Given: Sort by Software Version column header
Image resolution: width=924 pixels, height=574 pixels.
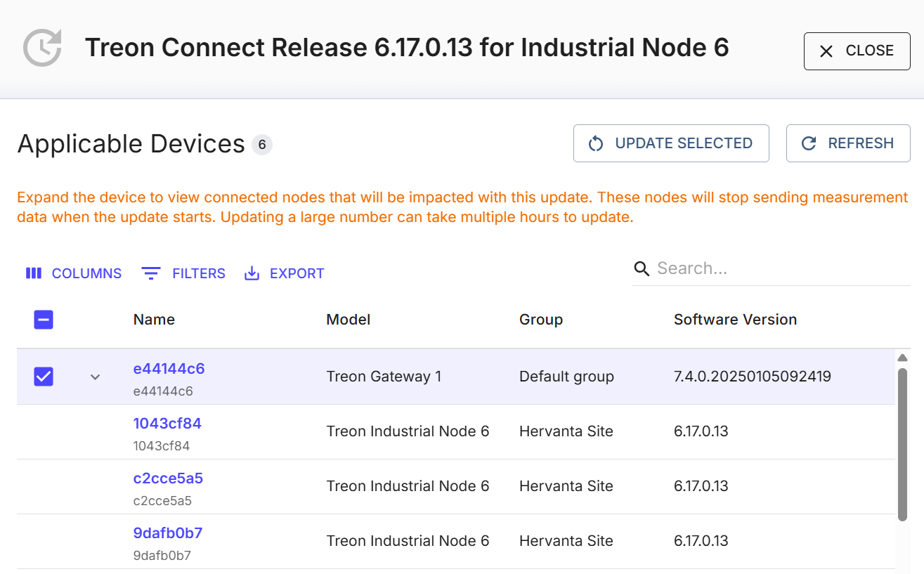Looking at the screenshot, I should [735, 320].
